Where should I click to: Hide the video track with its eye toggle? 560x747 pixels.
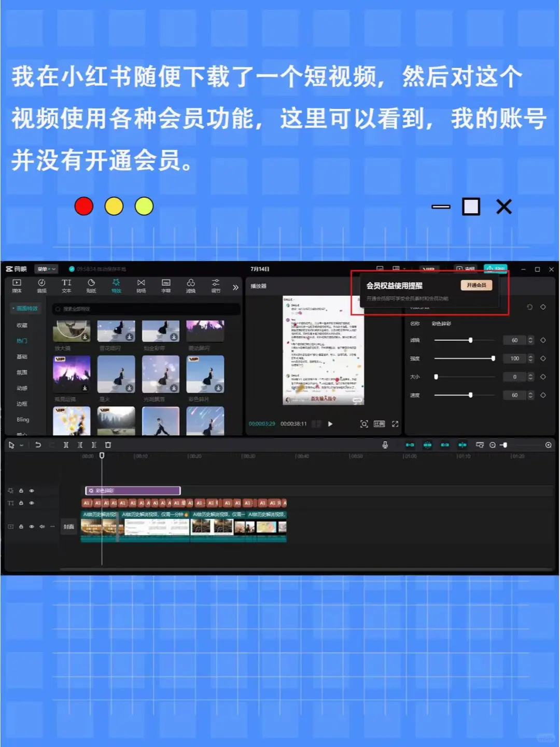click(31, 526)
